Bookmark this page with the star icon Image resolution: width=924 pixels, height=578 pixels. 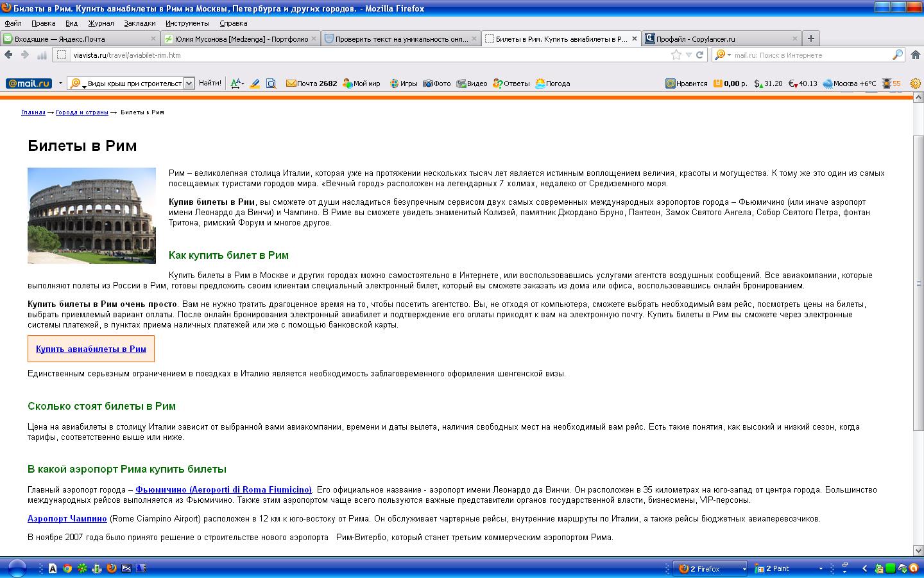click(676, 55)
